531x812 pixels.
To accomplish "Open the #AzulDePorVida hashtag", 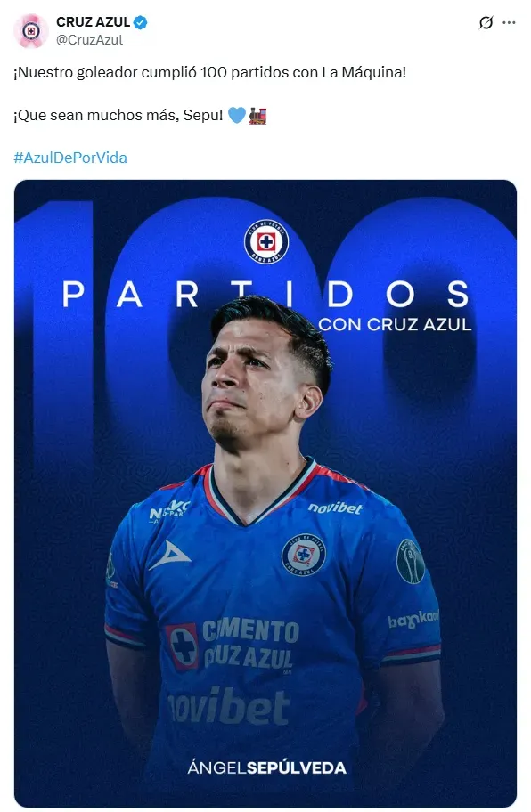I will [70, 158].
